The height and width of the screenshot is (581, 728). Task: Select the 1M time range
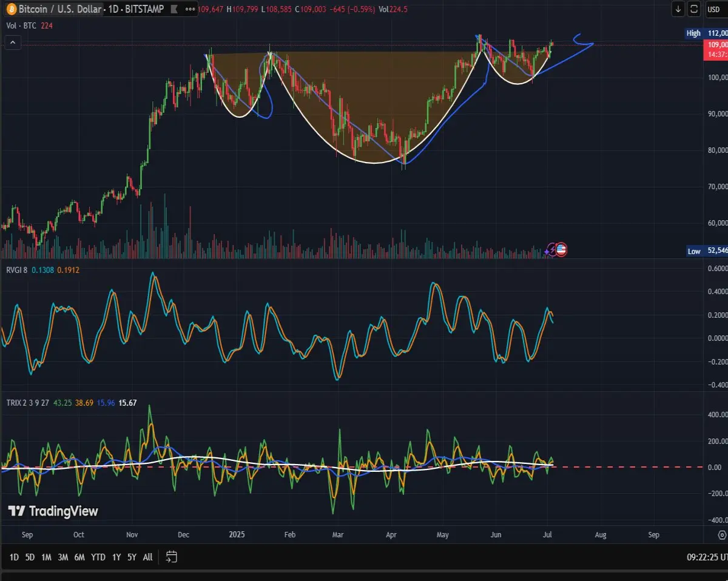tap(46, 557)
